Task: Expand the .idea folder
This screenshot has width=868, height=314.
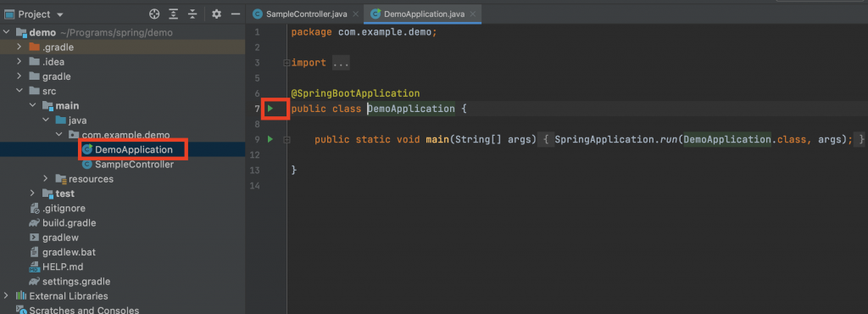Action: click(19, 61)
